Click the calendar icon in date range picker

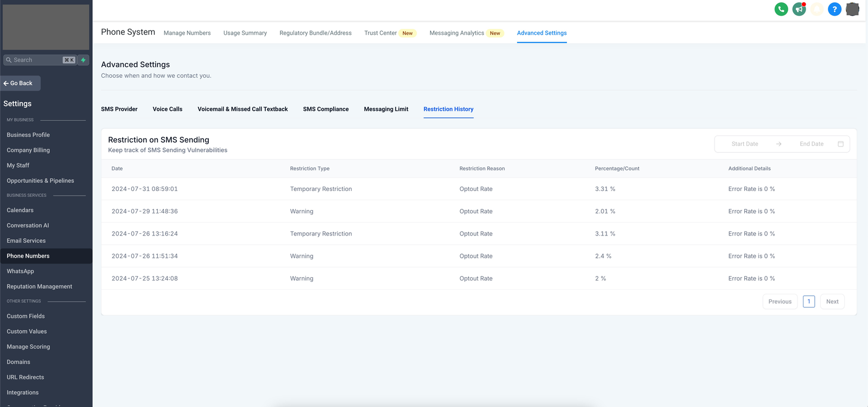coord(840,144)
